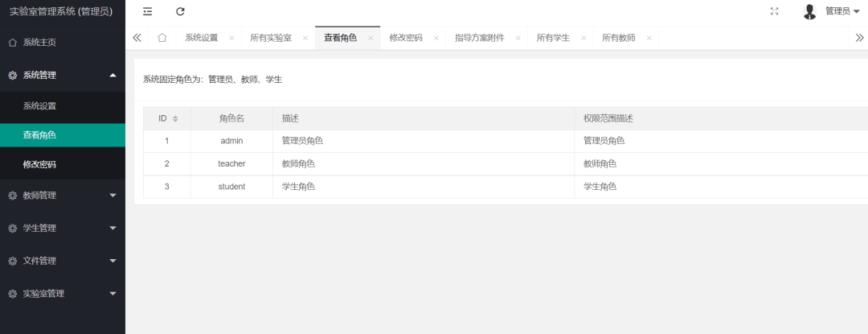The width and height of the screenshot is (868, 334).
Task: Click the gear icon beside 教师管理
Action: click(13, 196)
